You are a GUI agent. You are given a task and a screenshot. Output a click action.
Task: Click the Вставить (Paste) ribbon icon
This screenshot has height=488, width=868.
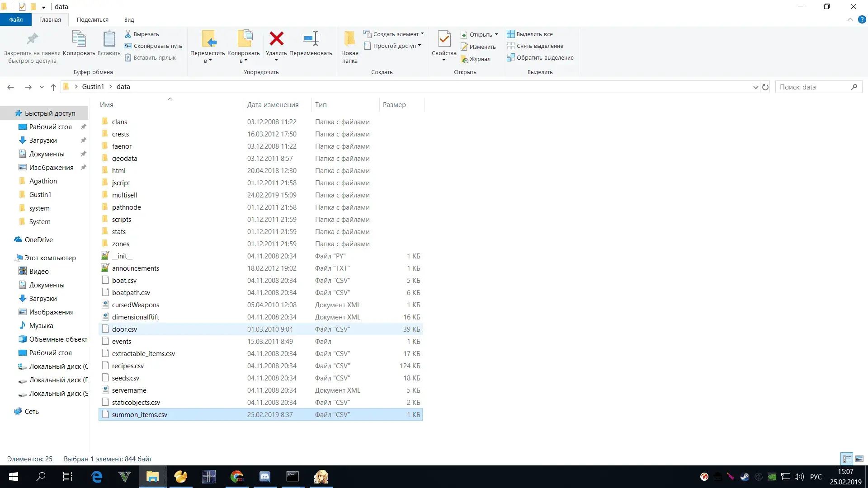109,43
